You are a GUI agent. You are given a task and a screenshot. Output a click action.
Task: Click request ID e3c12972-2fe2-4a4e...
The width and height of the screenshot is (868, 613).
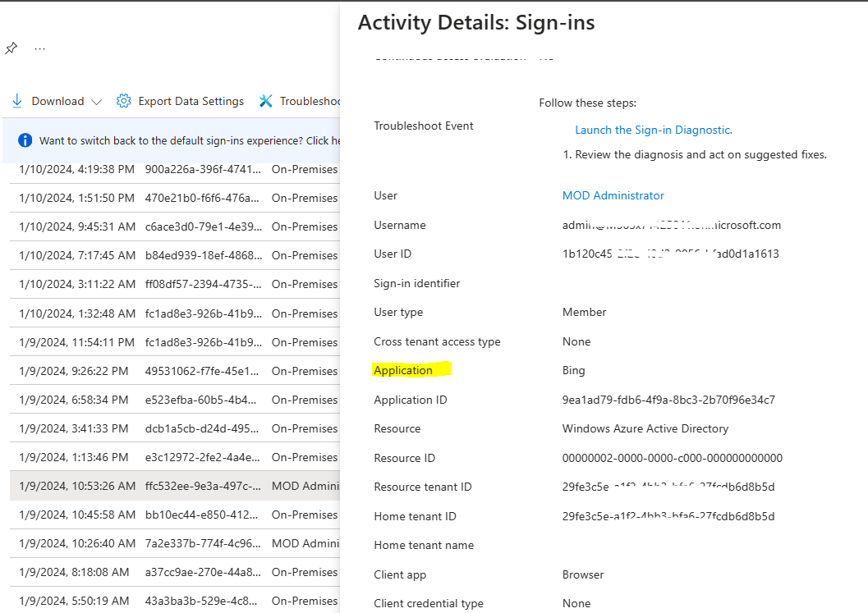pos(203,458)
